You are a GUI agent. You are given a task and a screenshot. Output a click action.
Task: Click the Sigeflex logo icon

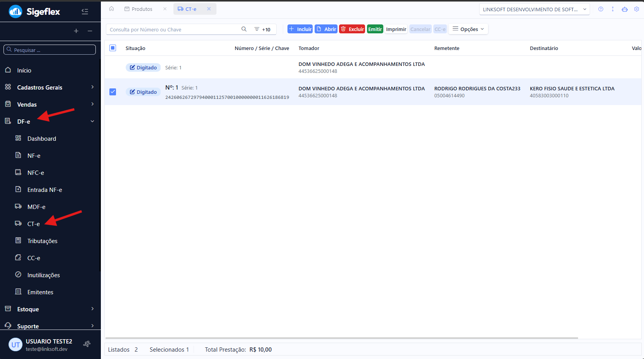[16, 12]
